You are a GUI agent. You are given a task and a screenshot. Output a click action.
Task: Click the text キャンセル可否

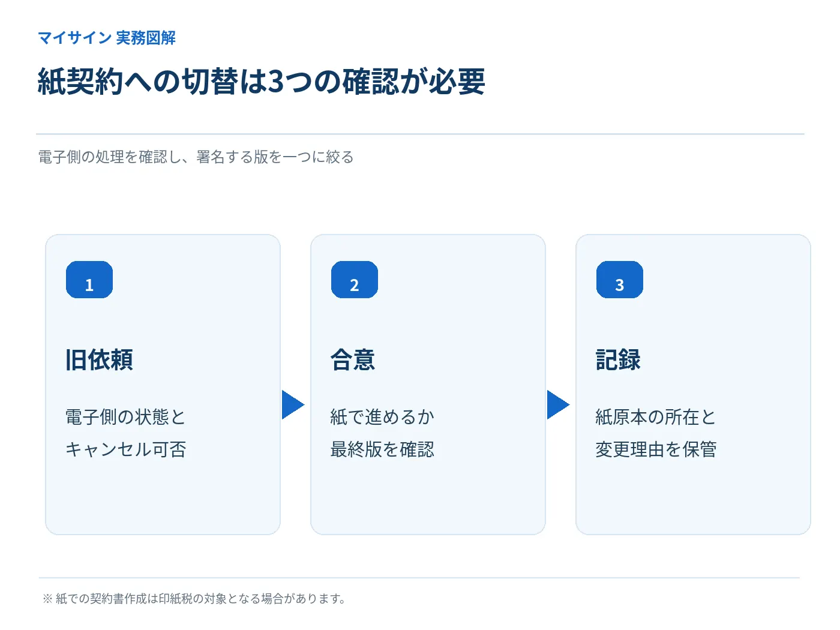pos(125,449)
